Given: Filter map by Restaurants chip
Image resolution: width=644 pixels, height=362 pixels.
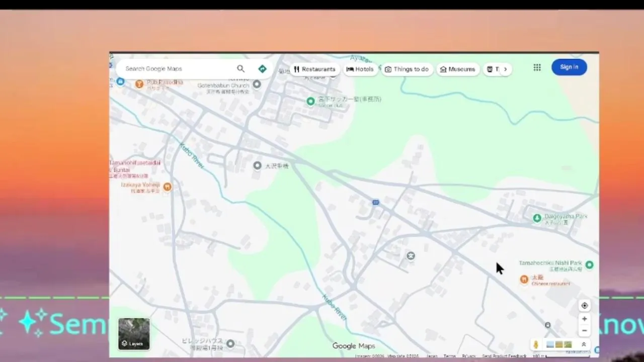Looking at the screenshot, I should (314, 69).
